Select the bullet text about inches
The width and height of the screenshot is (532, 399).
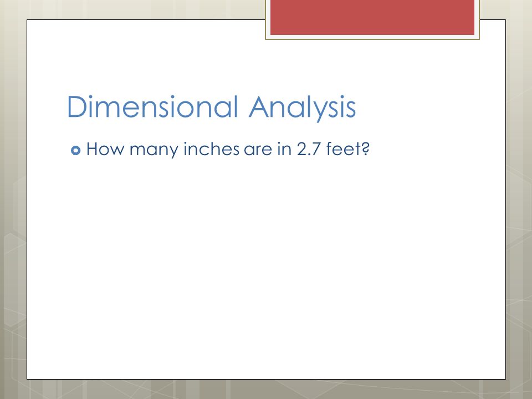pos(228,150)
